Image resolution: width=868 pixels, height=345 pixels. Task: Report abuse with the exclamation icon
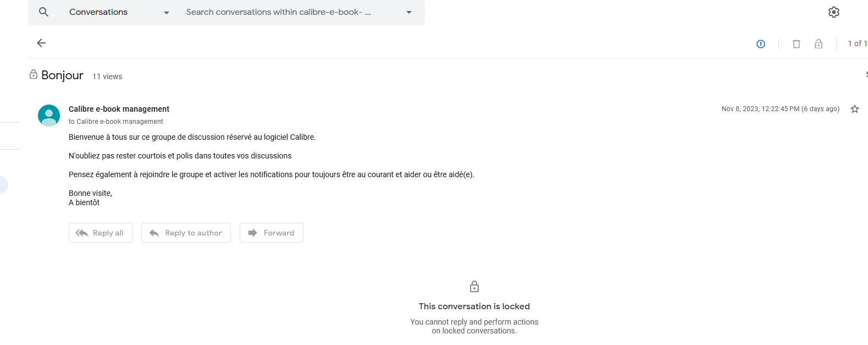(761, 44)
